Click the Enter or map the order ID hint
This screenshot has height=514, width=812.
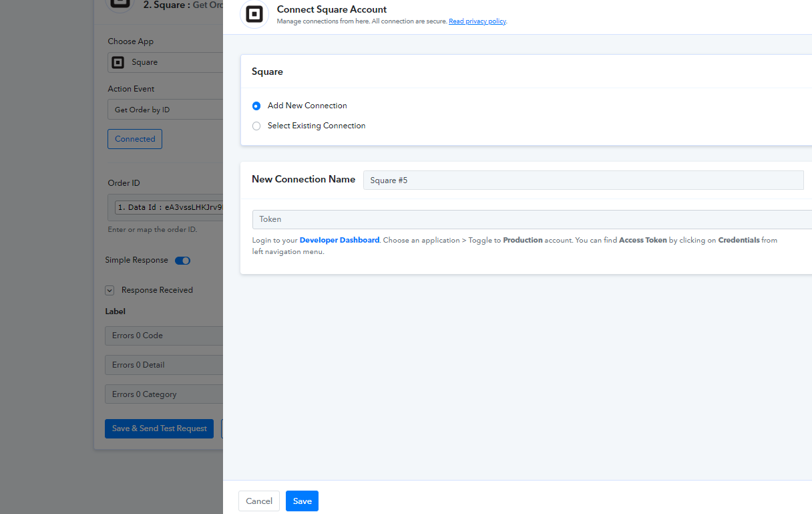coord(152,229)
